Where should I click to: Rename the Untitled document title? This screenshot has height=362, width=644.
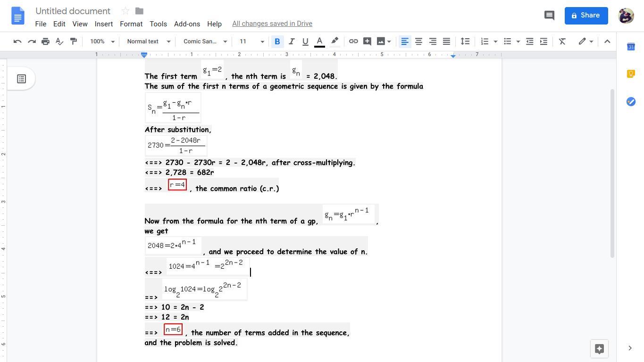click(73, 11)
